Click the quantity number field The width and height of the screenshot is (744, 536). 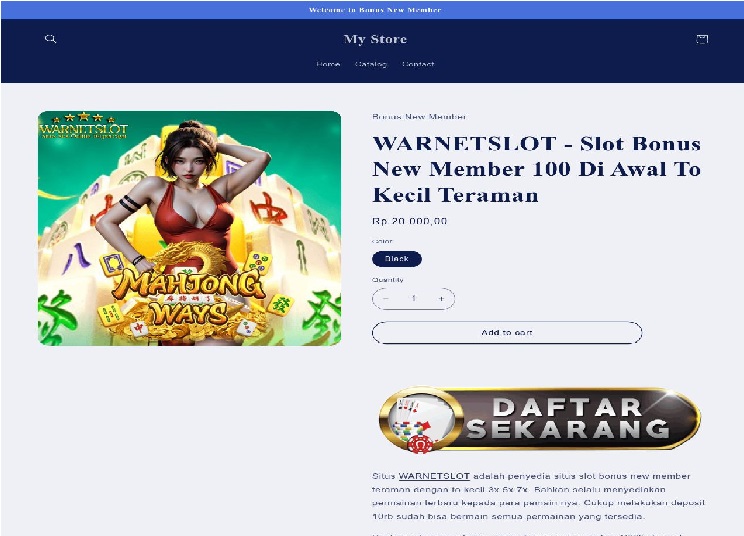(x=413, y=298)
